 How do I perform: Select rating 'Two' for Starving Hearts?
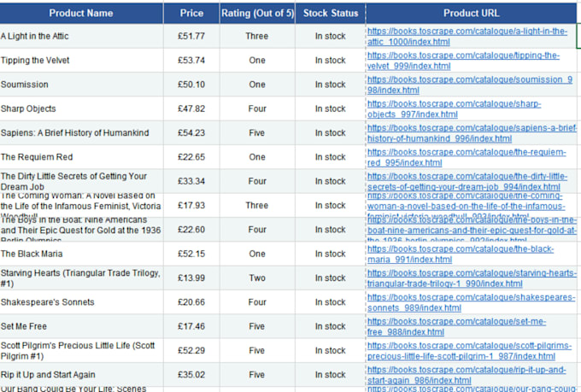pyautogui.click(x=257, y=278)
